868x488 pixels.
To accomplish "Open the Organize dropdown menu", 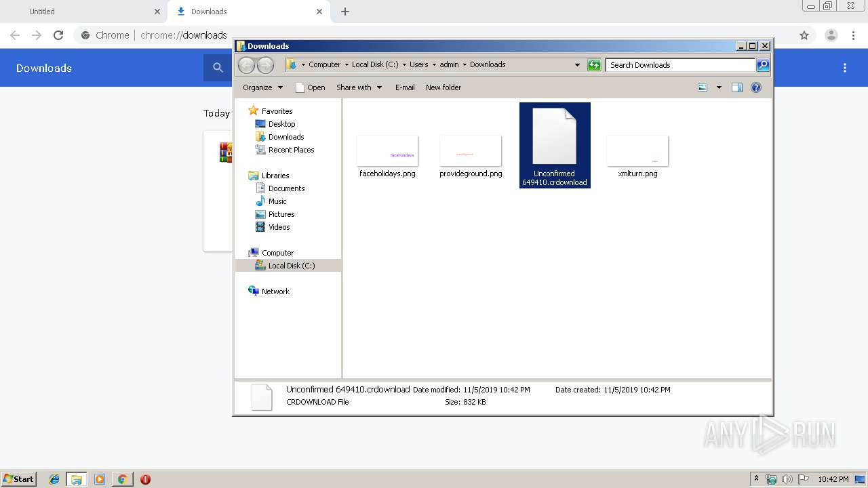I will point(262,87).
